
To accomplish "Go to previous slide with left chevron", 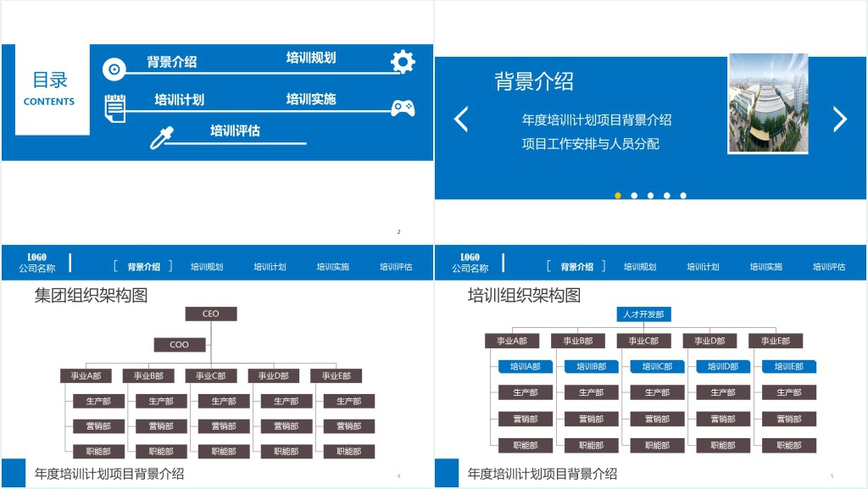I will pyautogui.click(x=461, y=119).
